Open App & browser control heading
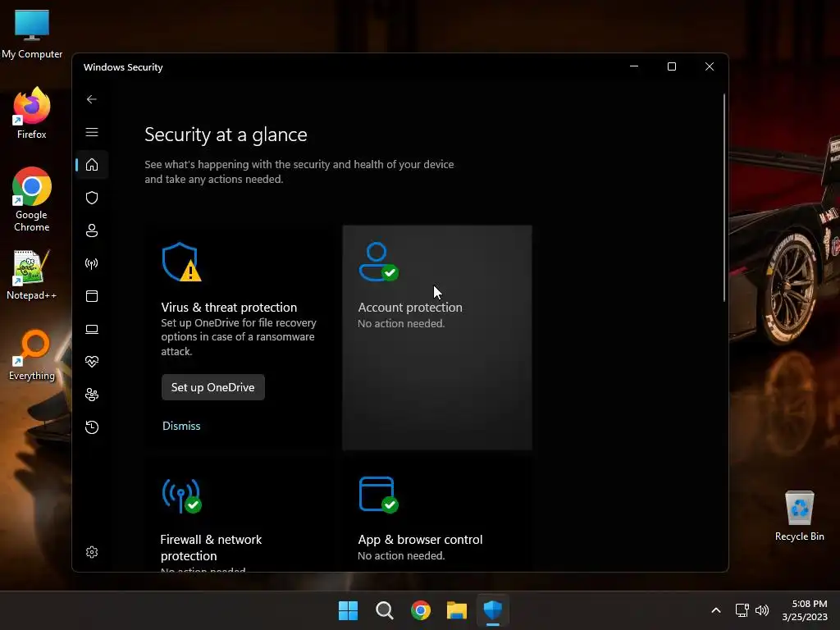 (x=420, y=540)
